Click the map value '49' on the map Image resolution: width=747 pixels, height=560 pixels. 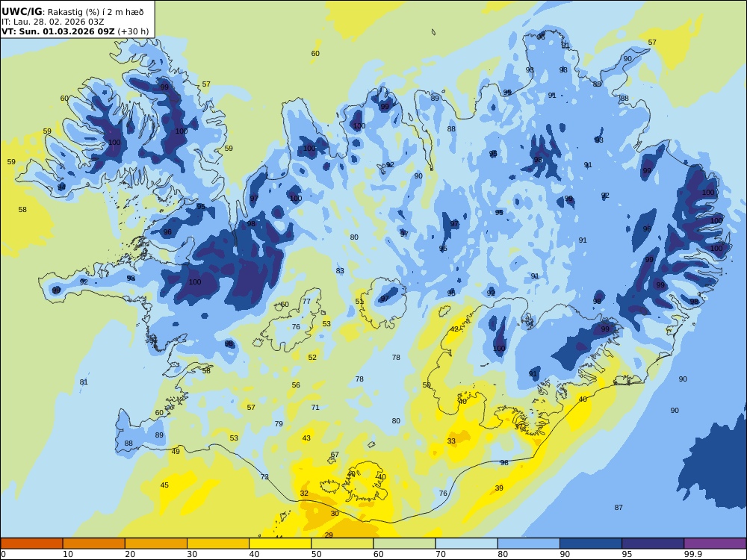pos(176,451)
